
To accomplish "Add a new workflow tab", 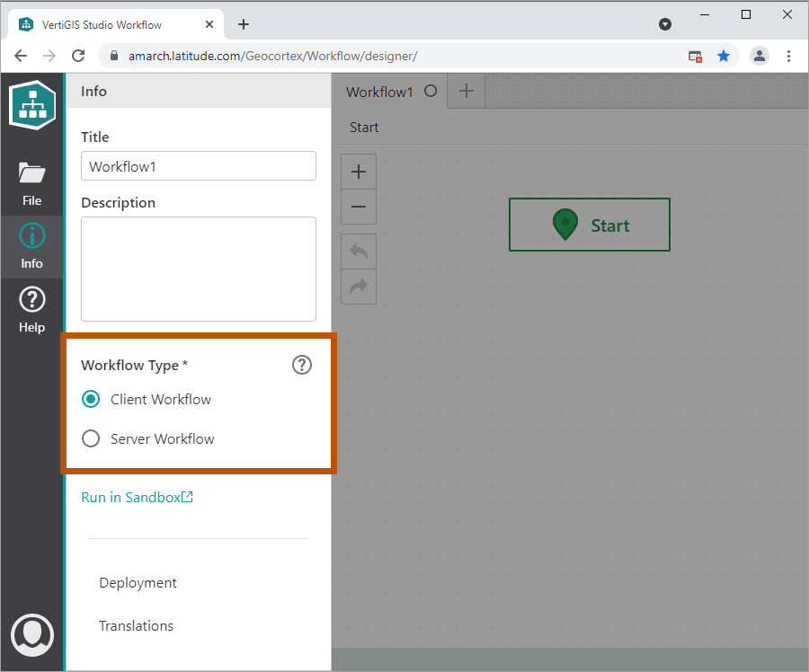I will 466,91.
